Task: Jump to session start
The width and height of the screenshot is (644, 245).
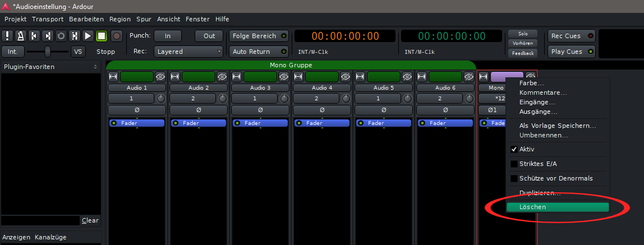Action: tap(34, 36)
